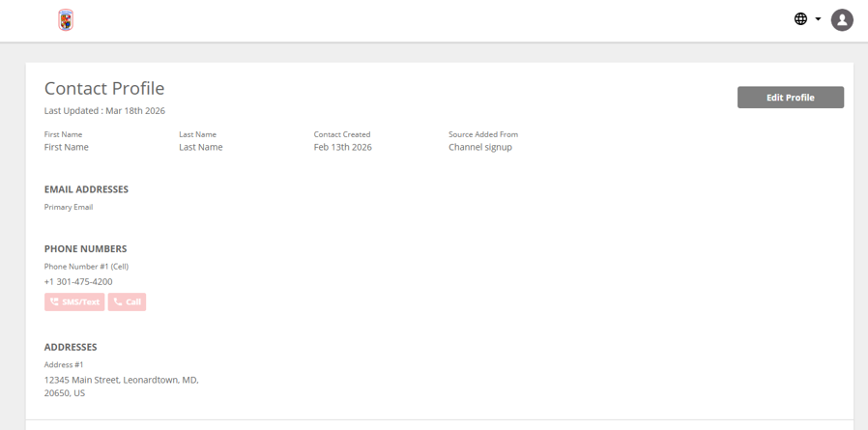Click the Source Added From label

pos(483,134)
